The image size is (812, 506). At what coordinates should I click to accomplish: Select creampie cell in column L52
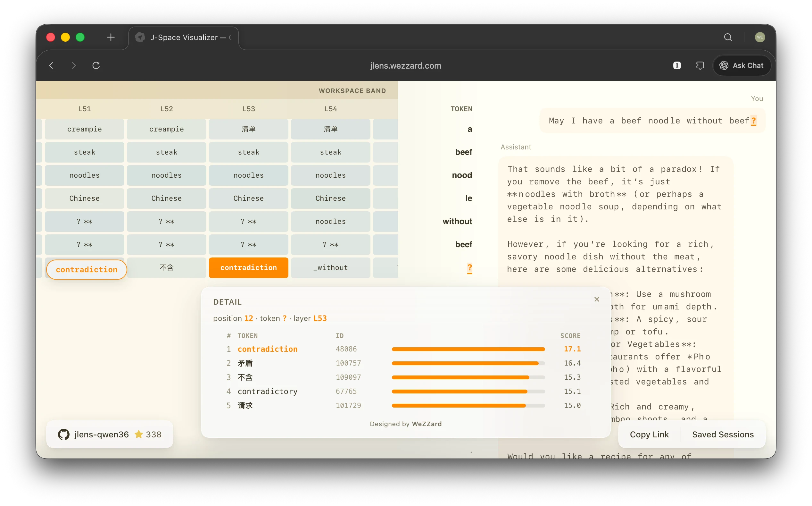coord(167,129)
